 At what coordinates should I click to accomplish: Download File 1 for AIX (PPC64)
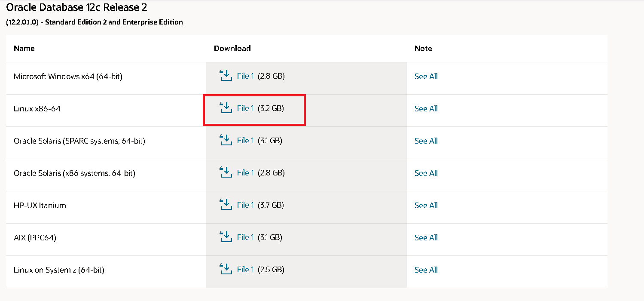click(x=245, y=237)
